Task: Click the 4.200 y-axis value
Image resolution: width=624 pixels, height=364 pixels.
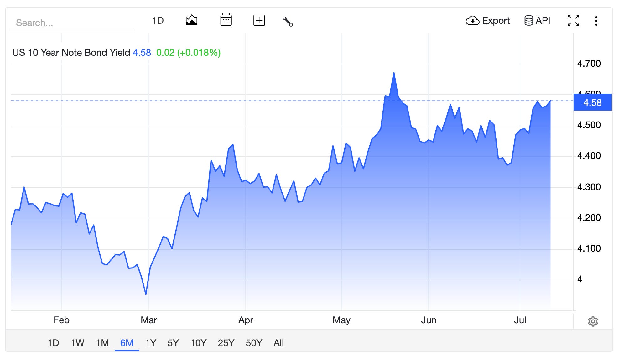Action: 589,218
